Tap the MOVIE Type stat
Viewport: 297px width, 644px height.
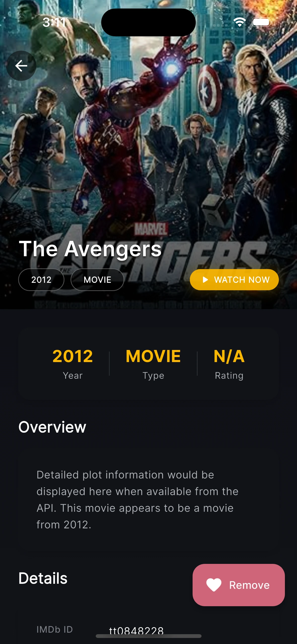click(153, 364)
